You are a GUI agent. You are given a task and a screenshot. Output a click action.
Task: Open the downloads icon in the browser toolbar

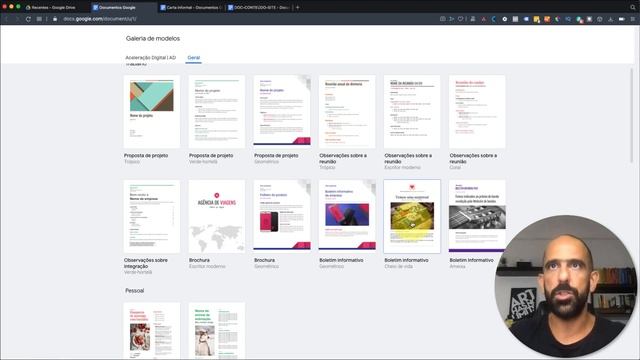611,19
